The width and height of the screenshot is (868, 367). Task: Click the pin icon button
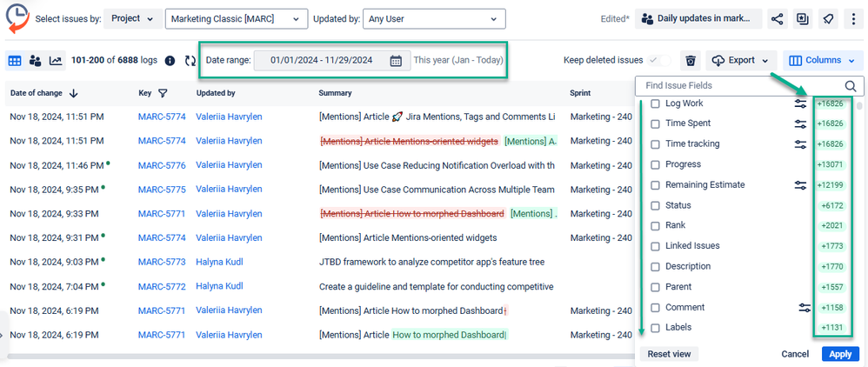pos(828,19)
